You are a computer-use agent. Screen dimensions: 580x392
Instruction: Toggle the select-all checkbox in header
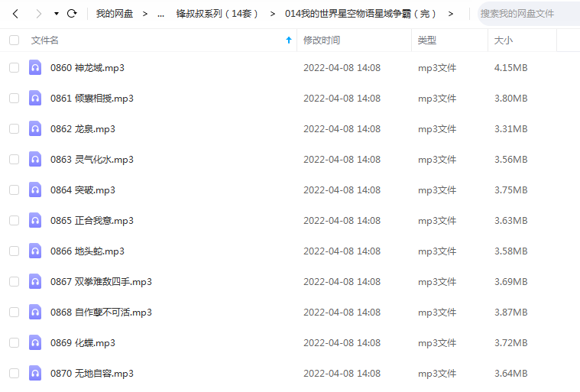pos(14,40)
